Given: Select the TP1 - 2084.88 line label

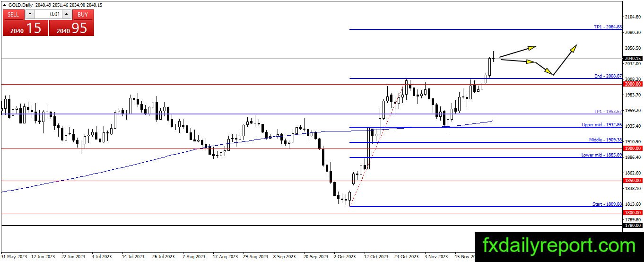Looking at the screenshot, I should (608, 27).
